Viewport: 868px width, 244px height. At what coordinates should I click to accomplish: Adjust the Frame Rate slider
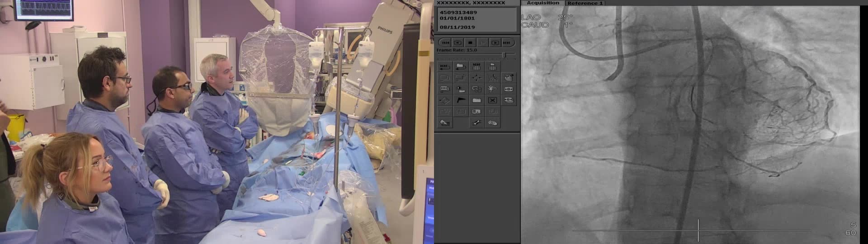[504, 55]
